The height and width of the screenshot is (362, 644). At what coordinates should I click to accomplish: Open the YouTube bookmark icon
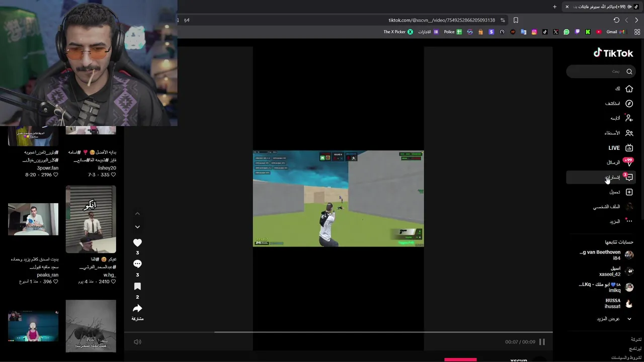click(x=599, y=32)
